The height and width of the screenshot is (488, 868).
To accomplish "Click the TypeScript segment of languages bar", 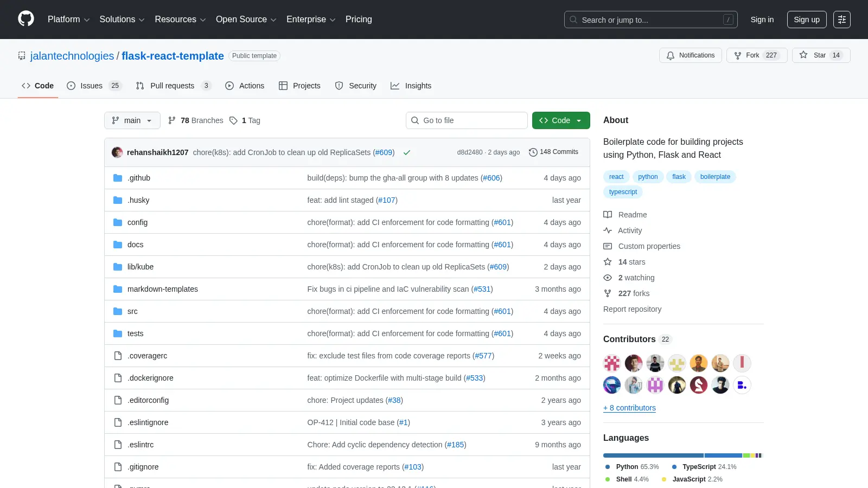I will click(723, 455).
